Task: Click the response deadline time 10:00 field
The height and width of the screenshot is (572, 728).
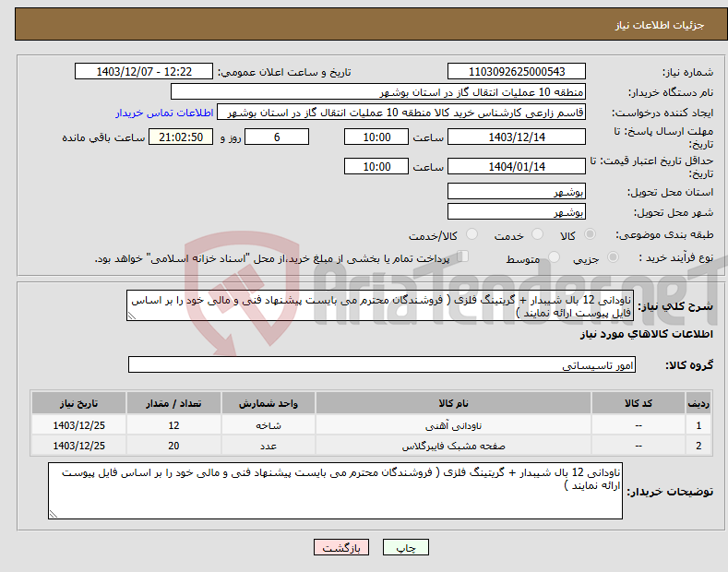Action: pos(376,137)
